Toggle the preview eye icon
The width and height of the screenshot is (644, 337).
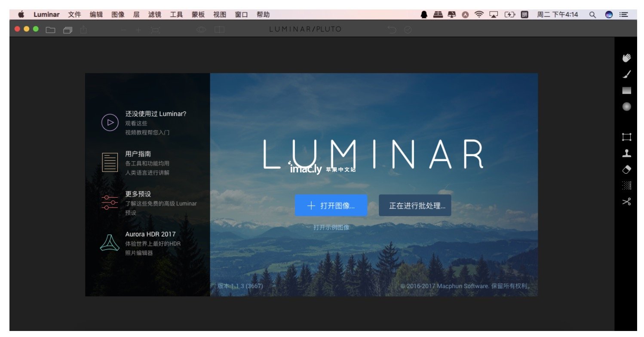[x=201, y=30]
